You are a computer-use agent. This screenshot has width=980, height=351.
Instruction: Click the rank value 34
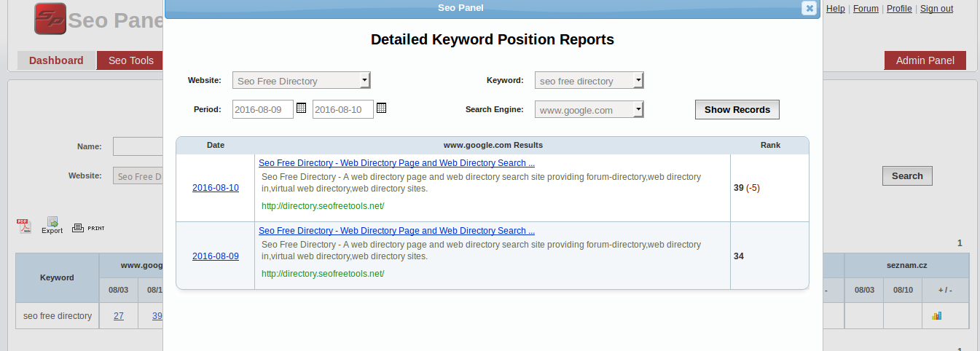pos(739,256)
